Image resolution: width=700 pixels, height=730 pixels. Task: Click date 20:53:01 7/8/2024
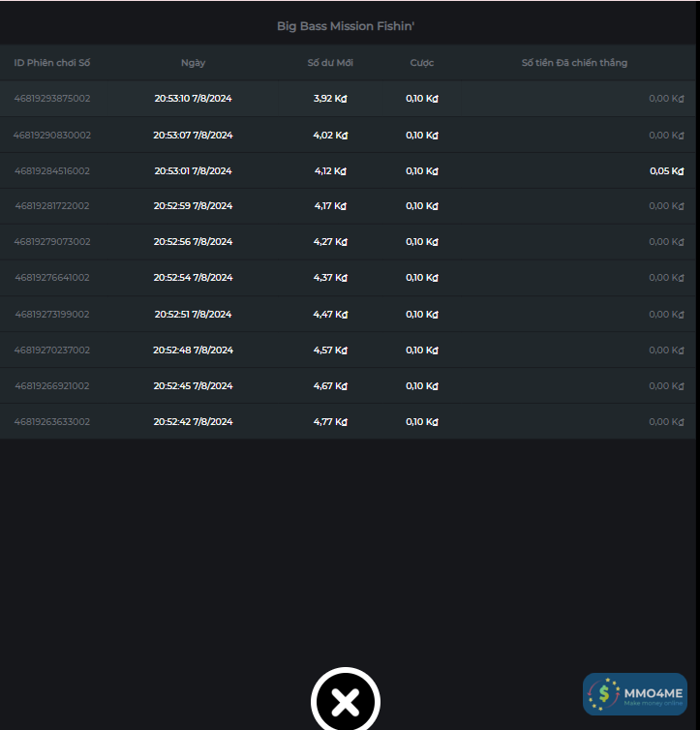[x=193, y=170]
